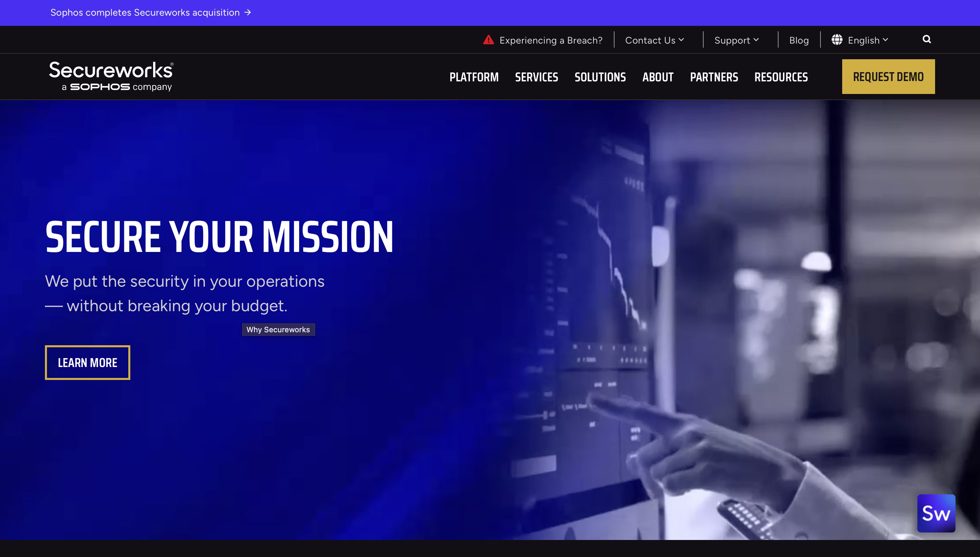The width and height of the screenshot is (980, 557).
Task: Open the Solutions navigation menu
Action: click(600, 77)
